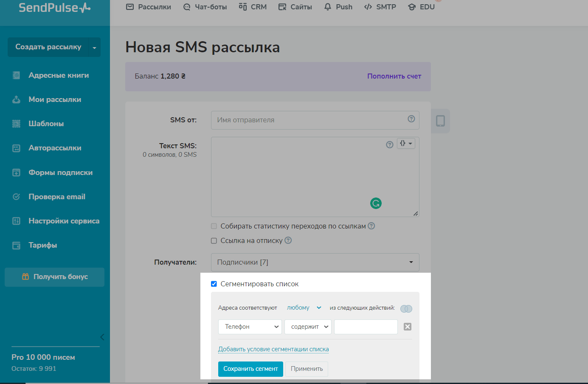Click the green Grammarly icon in text area
This screenshot has height=384, width=588.
[x=376, y=203]
